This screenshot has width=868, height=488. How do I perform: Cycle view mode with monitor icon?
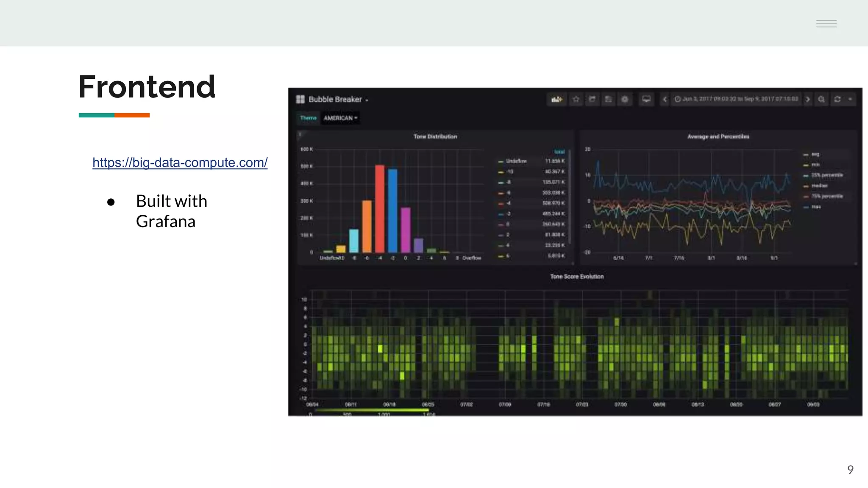(646, 99)
